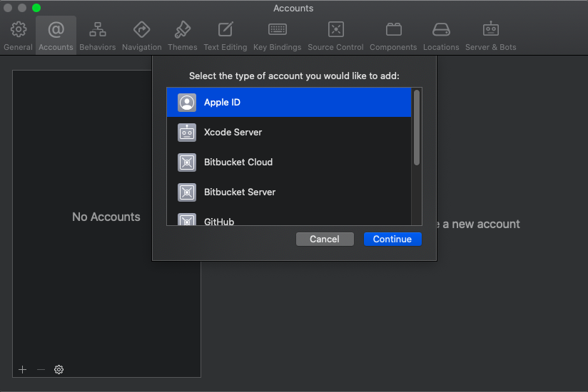Choose GitHub from the account list
The width and height of the screenshot is (588, 392).
coord(289,217)
